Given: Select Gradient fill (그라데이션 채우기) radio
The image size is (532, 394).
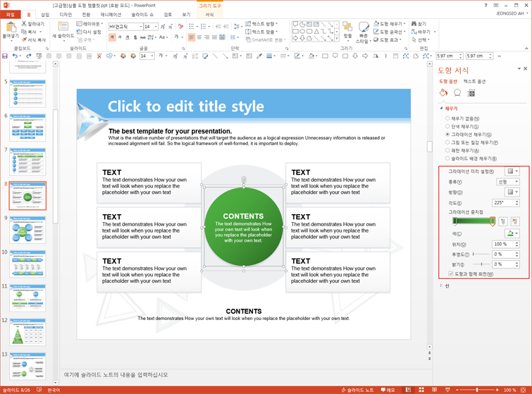Looking at the screenshot, I should [x=447, y=135].
